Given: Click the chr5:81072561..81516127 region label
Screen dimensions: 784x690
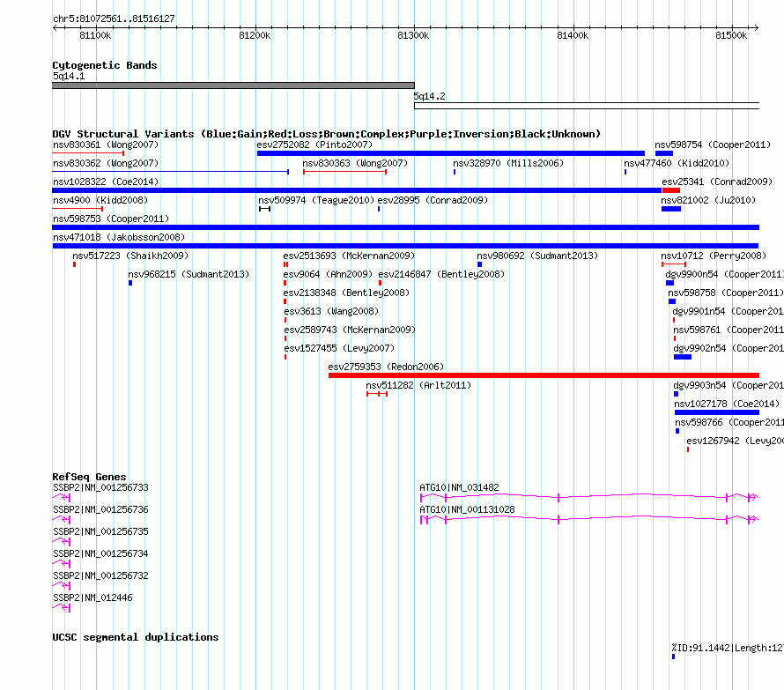Looking at the screenshot, I should 114,19.
